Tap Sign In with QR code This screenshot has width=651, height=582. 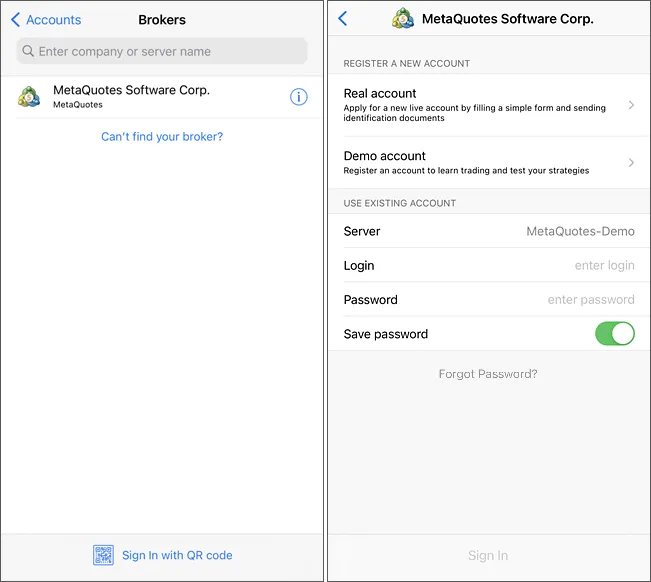(177, 555)
